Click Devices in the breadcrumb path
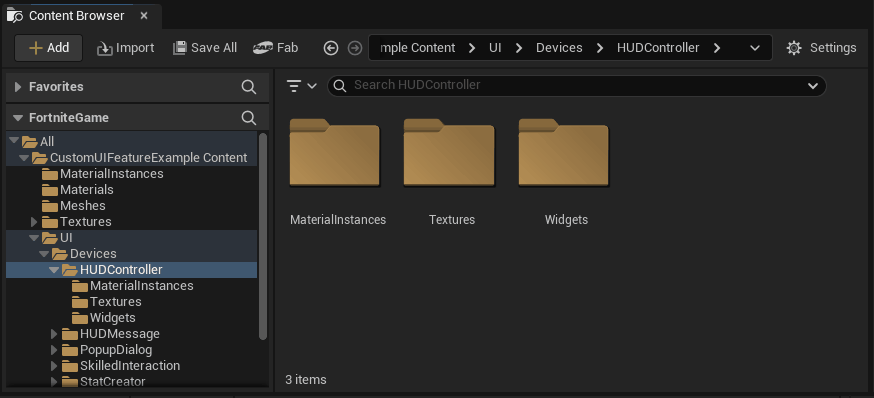The width and height of the screenshot is (874, 398). (559, 48)
